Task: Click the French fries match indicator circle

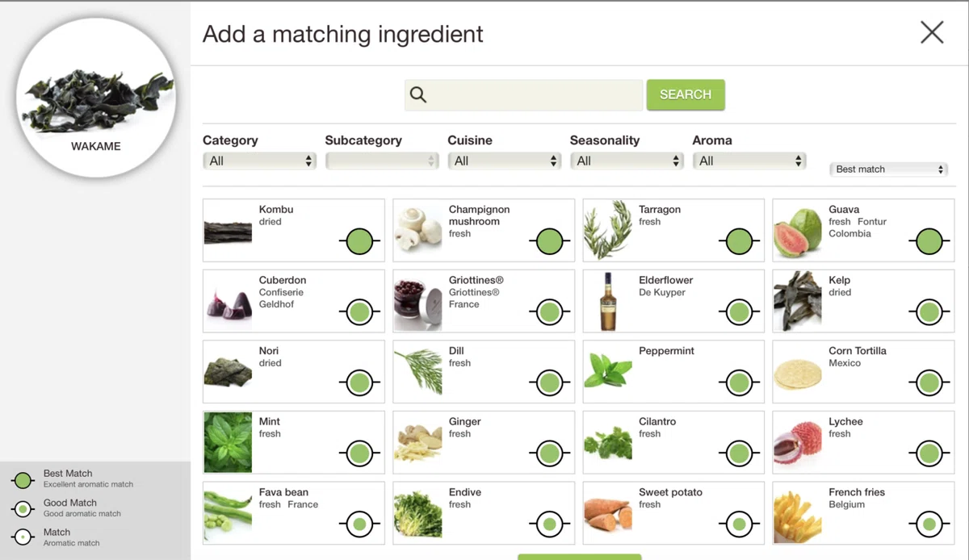Action: [929, 524]
